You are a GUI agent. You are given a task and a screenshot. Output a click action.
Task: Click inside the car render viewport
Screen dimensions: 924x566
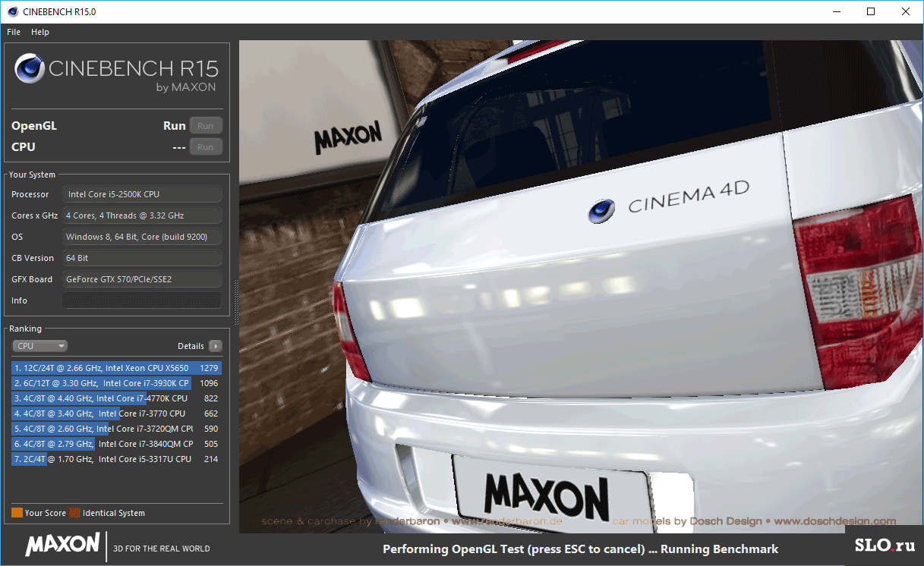pos(582,287)
